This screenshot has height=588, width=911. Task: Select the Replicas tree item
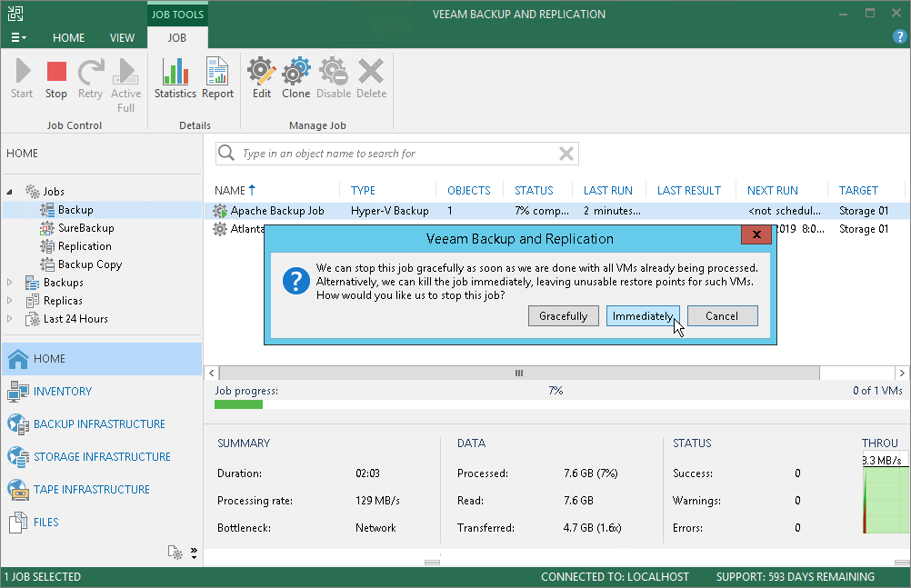[x=62, y=301]
